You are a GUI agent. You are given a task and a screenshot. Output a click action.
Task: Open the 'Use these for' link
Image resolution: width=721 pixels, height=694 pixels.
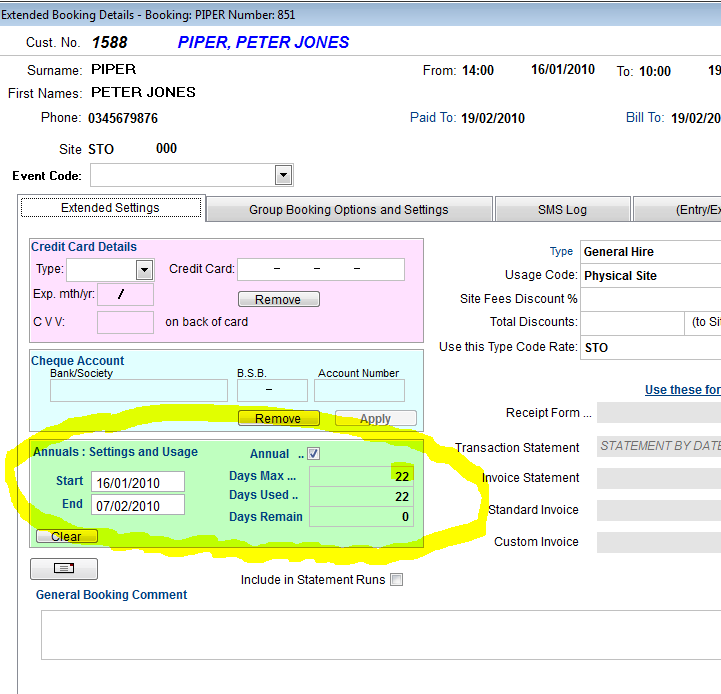682,390
